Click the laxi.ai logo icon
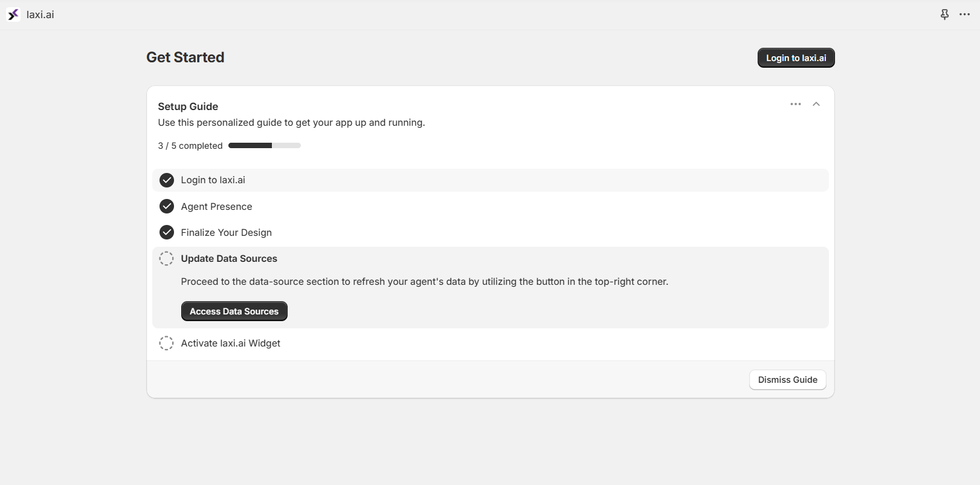 click(x=13, y=14)
